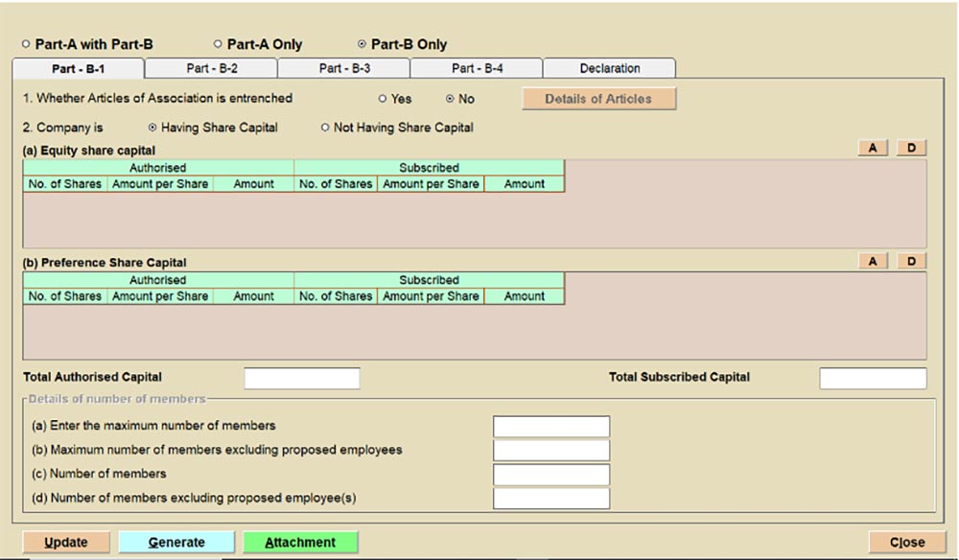
Task: Select the Part-A with Part-B option
Action: 26,44
